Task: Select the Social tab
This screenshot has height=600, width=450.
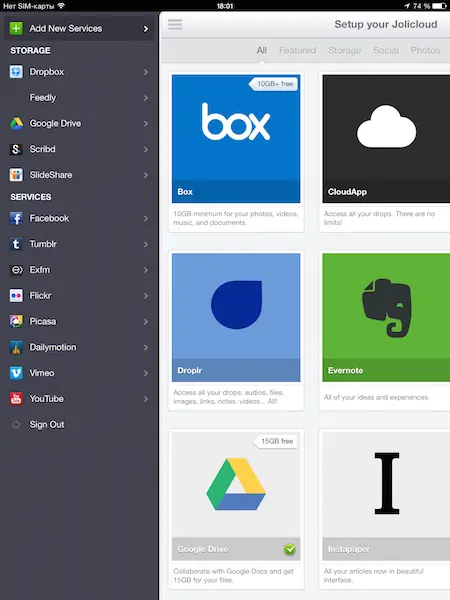Action: pyautogui.click(x=386, y=51)
